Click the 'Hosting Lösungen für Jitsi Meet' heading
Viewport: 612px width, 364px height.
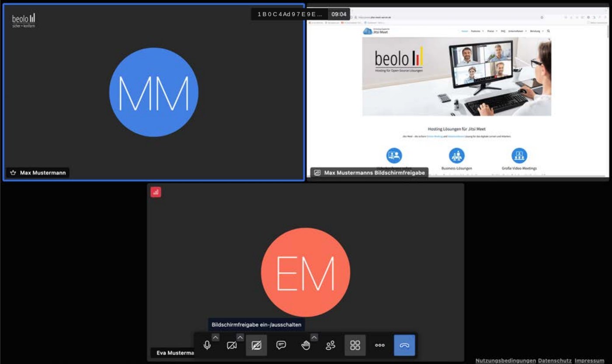457,129
